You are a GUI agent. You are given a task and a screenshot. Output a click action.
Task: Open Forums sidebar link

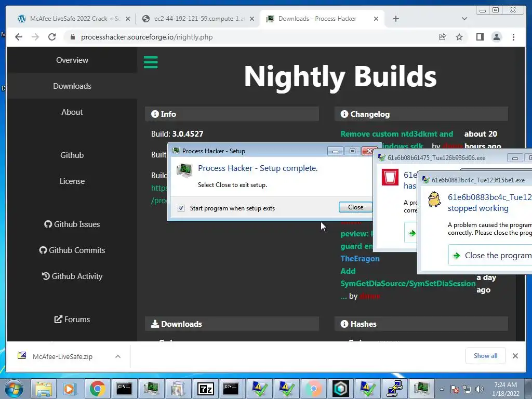click(72, 320)
